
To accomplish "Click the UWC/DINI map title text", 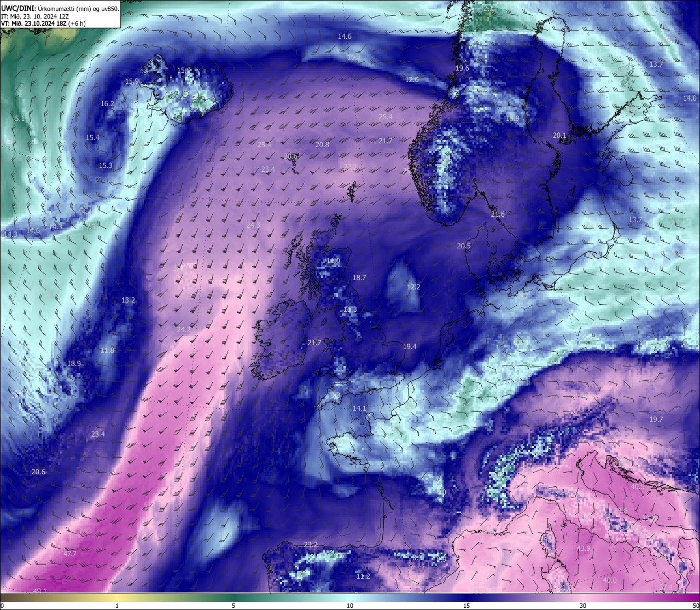I will pyautogui.click(x=60, y=8).
